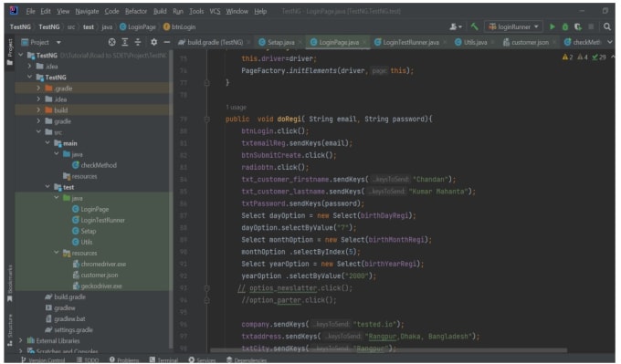Collapse the test folder

pyautogui.click(x=47, y=186)
